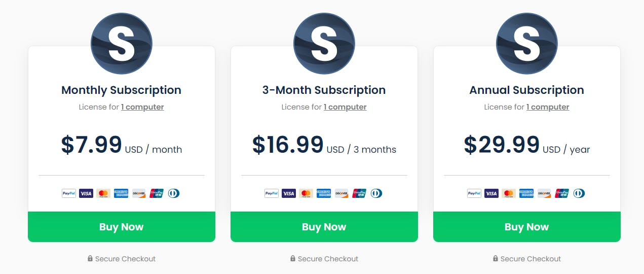Open the 1 computer link in 3-Month card
Screen dimensions: 644x274
point(345,107)
